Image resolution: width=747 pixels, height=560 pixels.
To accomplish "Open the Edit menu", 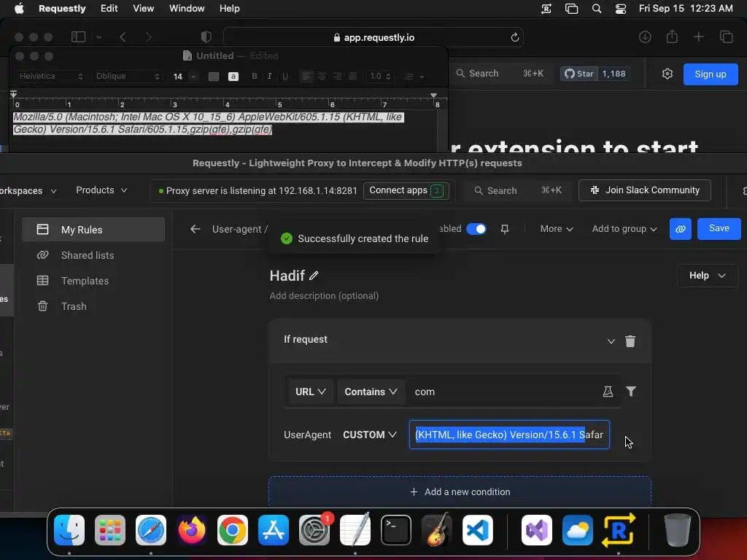I will 109,9.
